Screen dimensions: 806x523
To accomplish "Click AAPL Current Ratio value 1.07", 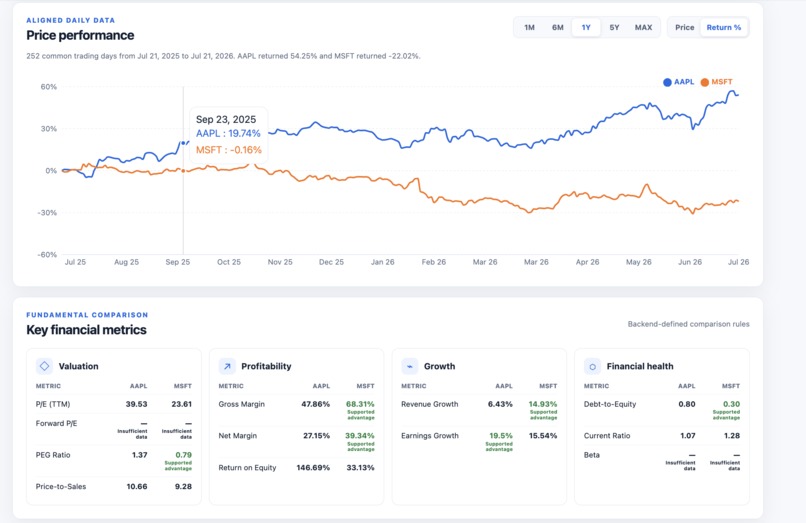I will (x=688, y=436).
